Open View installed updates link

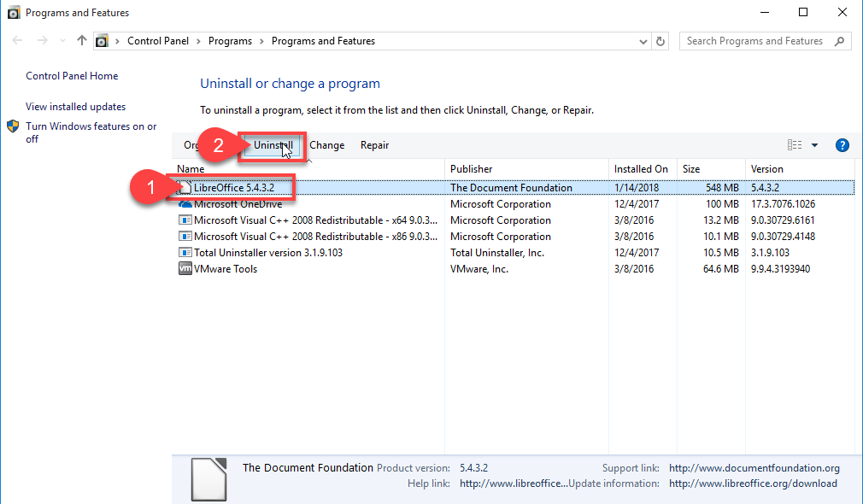(76, 107)
